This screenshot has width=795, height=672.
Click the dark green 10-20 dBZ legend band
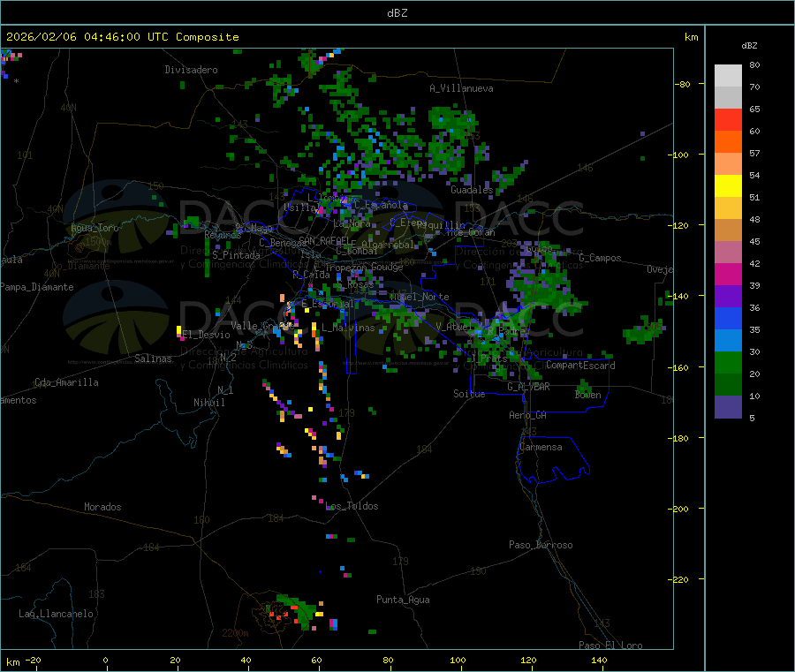coord(728,384)
